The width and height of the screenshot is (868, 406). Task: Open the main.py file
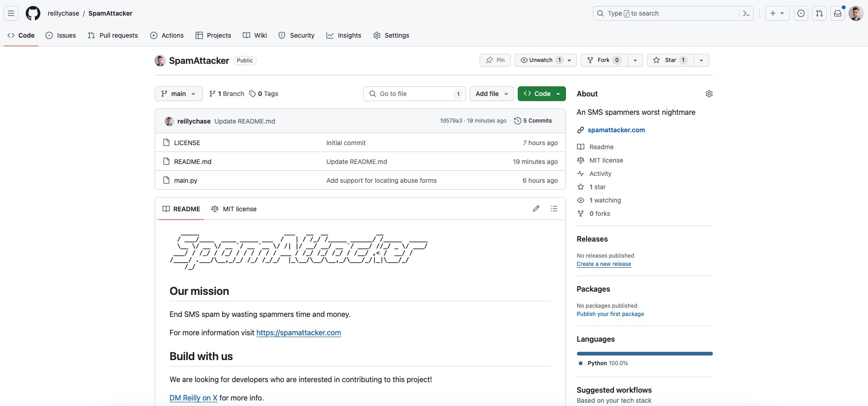[x=186, y=180]
